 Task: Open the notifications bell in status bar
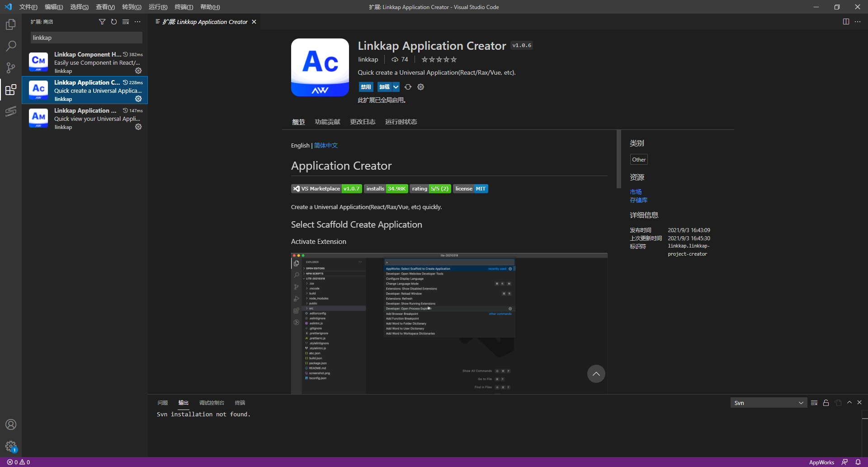click(x=858, y=462)
